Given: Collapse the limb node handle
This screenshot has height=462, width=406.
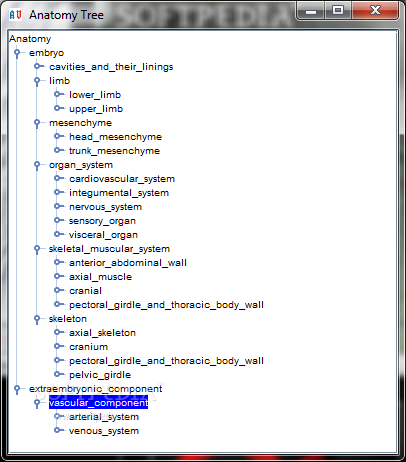Looking at the screenshot, I should click(37, 81).
